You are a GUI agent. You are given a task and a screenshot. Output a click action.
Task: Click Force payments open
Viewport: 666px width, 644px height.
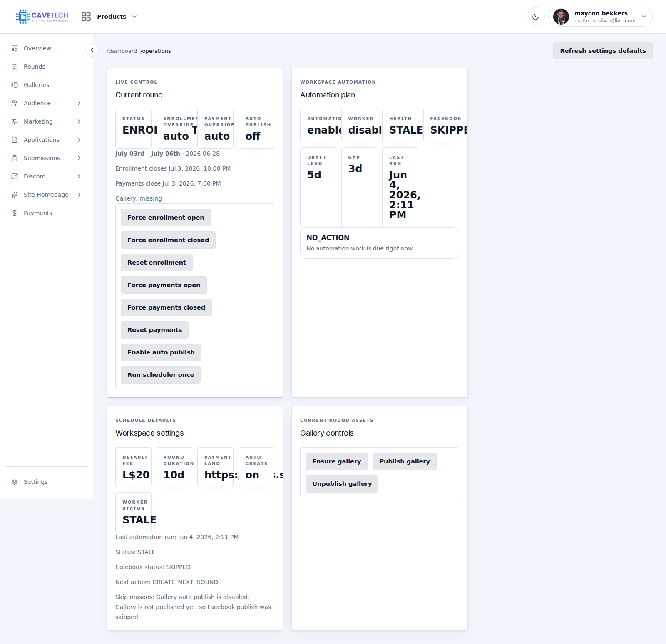(x=164, y=285)
